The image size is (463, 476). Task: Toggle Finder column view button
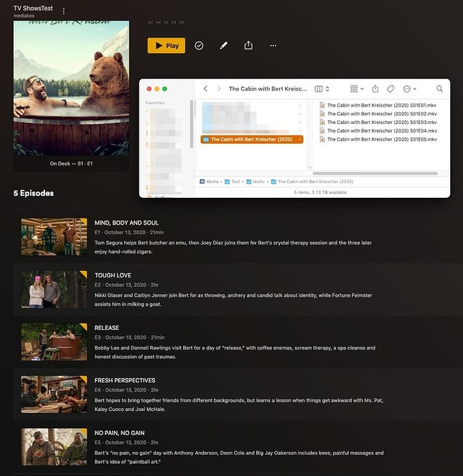pos(318,88)
